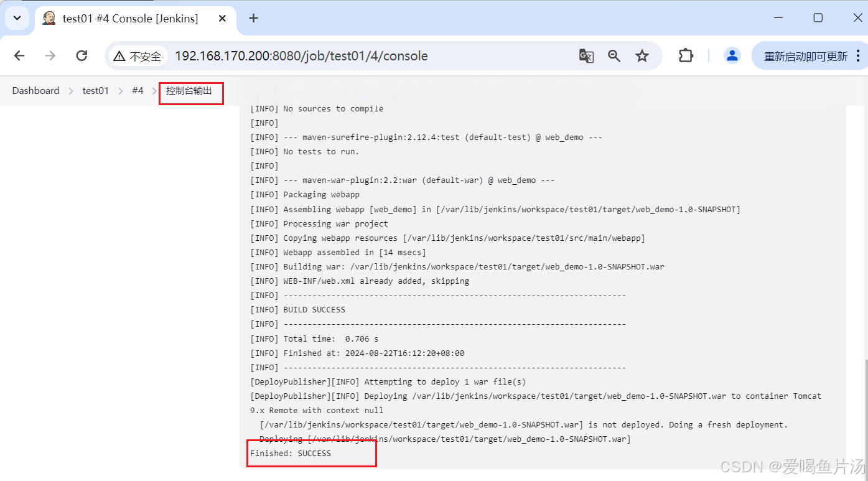Image resolution: width=868 pixels, height=481 pixels.
Task: Open the Chrome profile avatar
Action: pyautogui.click(x=732, y=56)
